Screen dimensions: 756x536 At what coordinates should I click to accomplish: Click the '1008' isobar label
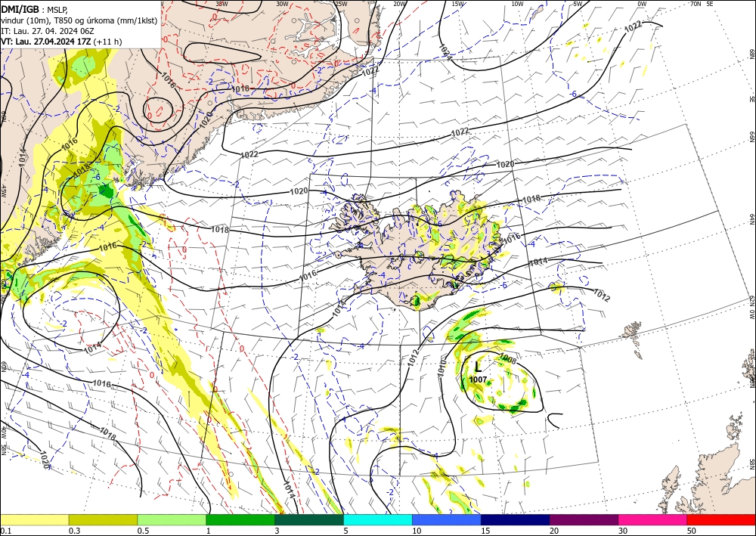coord(508,358)
